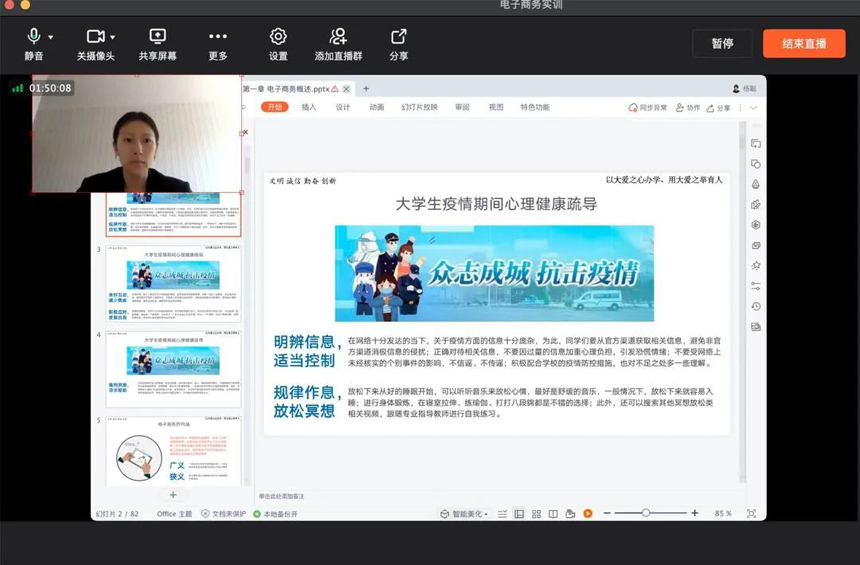The image size is (860, 565).
Task: Switch to slide sorter grid view
Action: pos(536,514)
